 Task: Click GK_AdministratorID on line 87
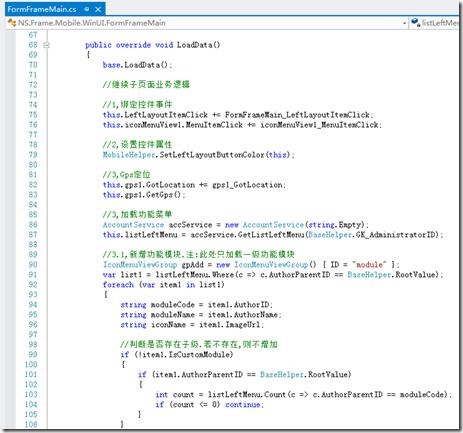[396, 235]
